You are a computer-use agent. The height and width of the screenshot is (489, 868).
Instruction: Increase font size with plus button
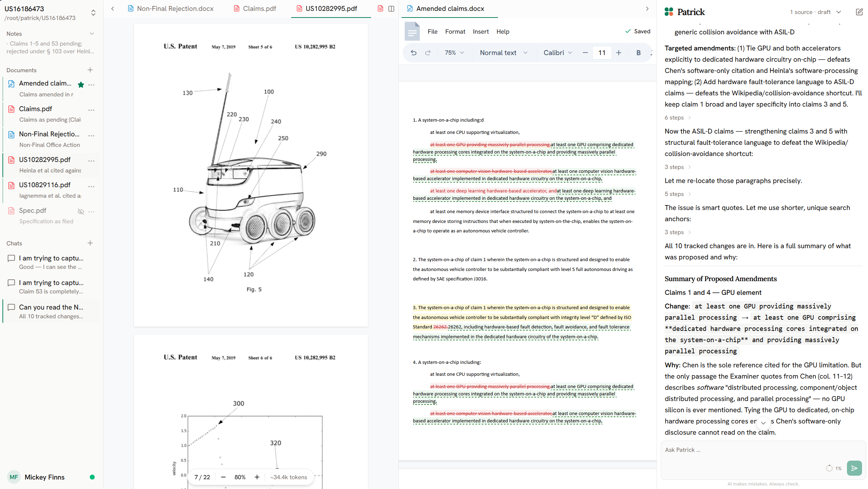point(619,53)
